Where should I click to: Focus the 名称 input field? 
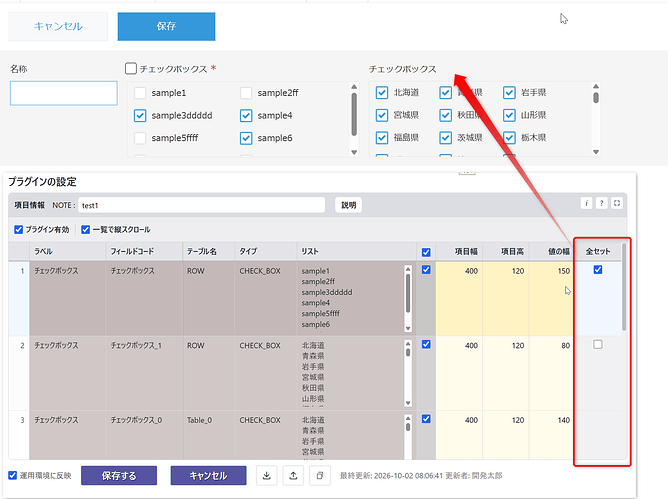point(63,93)
